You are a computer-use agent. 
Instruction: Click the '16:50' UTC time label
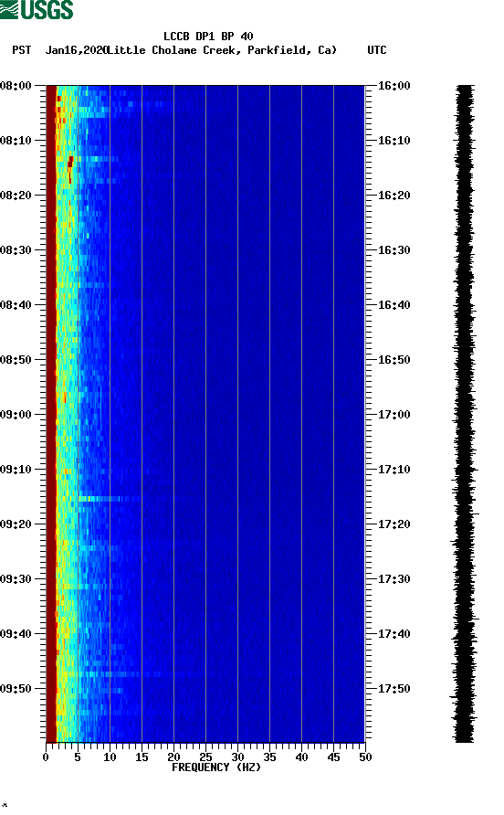[394, 360]
